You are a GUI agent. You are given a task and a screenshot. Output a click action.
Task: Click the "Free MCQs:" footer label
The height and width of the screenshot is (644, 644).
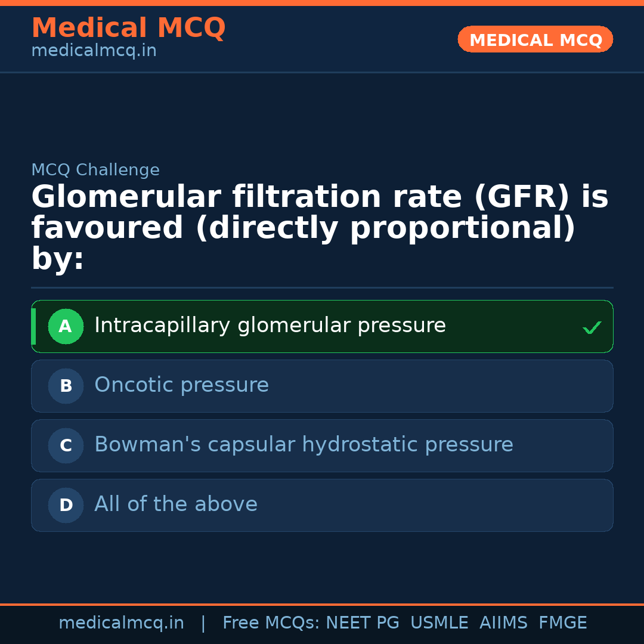[271, 623]
